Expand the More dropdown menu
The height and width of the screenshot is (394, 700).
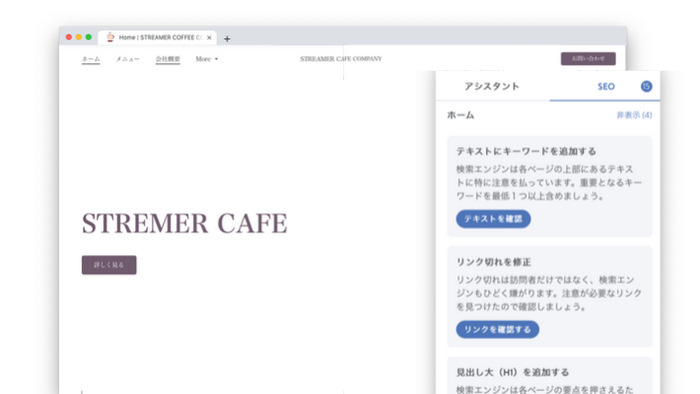[x=207, y=59]
